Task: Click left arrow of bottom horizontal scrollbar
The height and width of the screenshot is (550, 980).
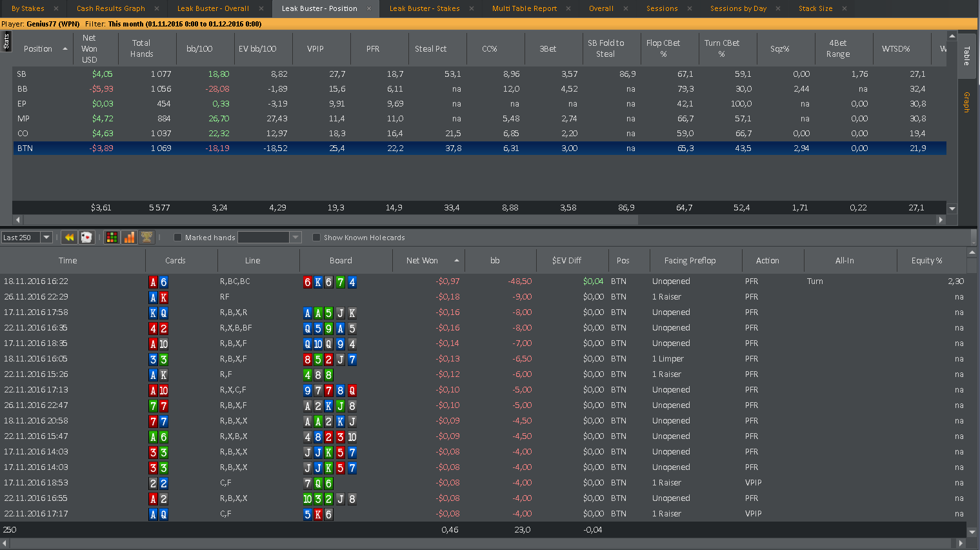Action: tap(5, 544)
